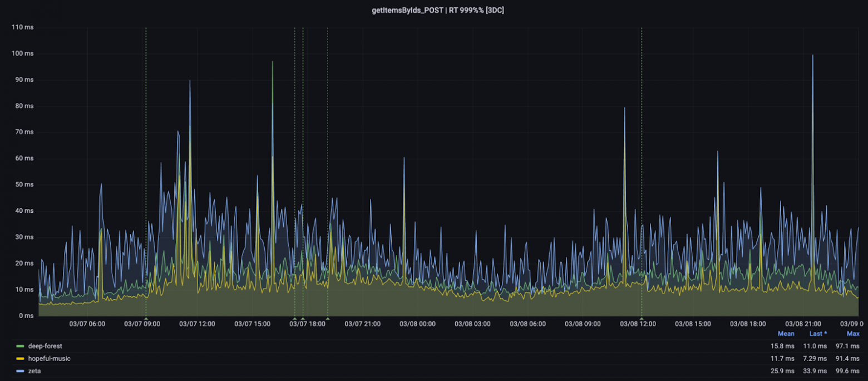Toggle the deep-forest series in legend
This screenshot has width=868, height=381.
tap(43, 346)
